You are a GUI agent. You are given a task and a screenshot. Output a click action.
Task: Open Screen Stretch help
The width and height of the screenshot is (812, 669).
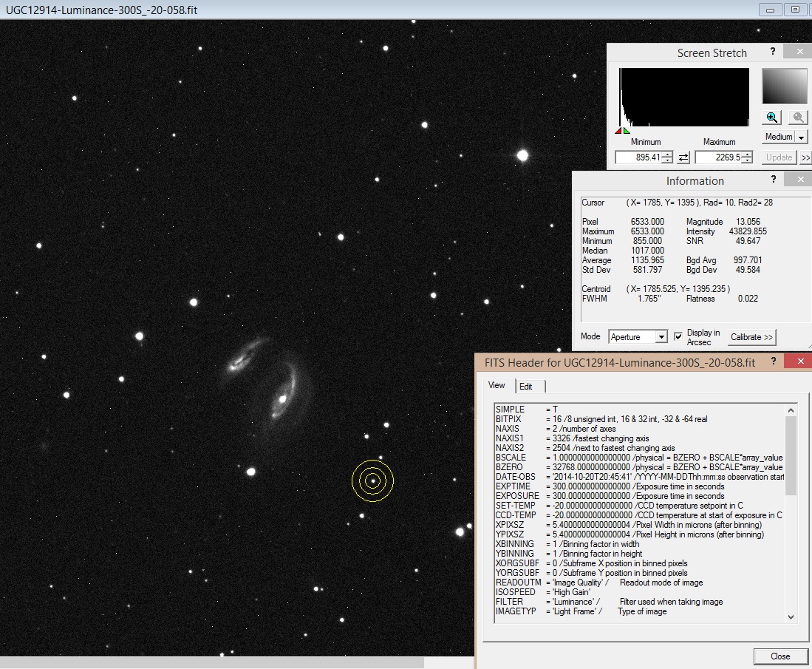772,52
